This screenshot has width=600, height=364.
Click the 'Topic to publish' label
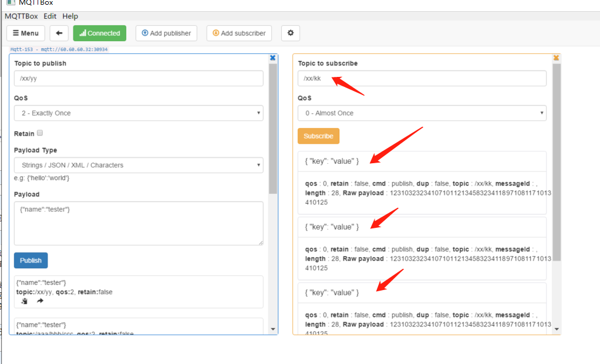click(40, 63)
